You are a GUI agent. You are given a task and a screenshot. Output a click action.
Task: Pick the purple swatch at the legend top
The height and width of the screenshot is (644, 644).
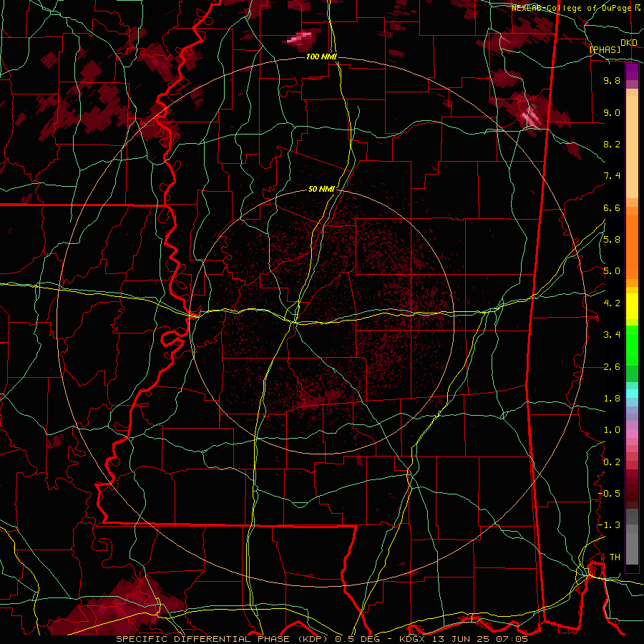pyautogui.click(x=632, y=72)
